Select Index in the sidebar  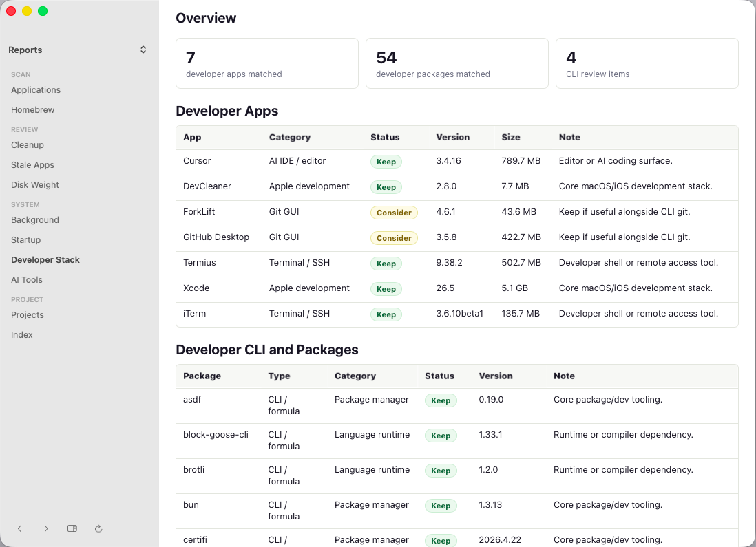[22, 335]
